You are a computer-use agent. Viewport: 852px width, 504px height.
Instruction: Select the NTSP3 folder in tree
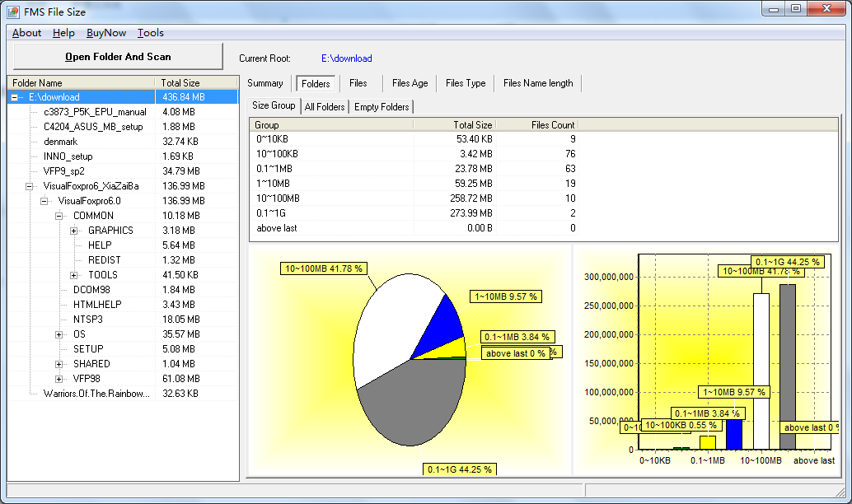(87, 320)
